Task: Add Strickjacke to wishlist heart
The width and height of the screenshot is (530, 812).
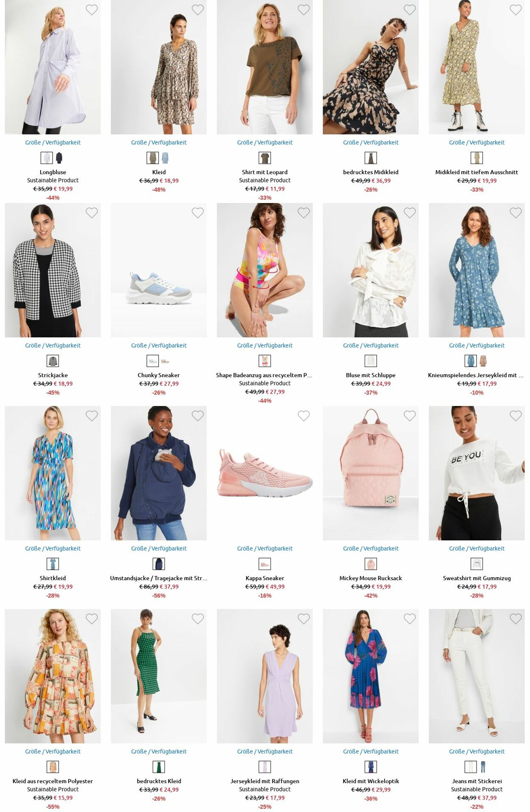Action: [92, 213]
